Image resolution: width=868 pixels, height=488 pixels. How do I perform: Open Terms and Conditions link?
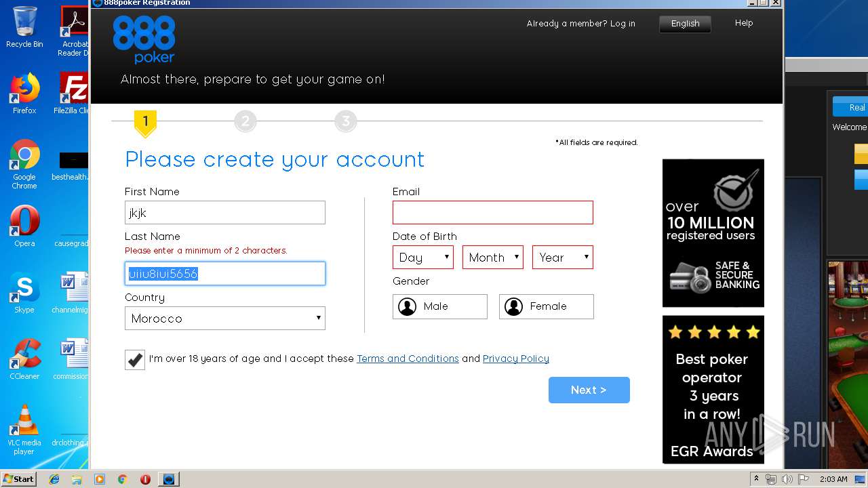(x=408, y=359)
